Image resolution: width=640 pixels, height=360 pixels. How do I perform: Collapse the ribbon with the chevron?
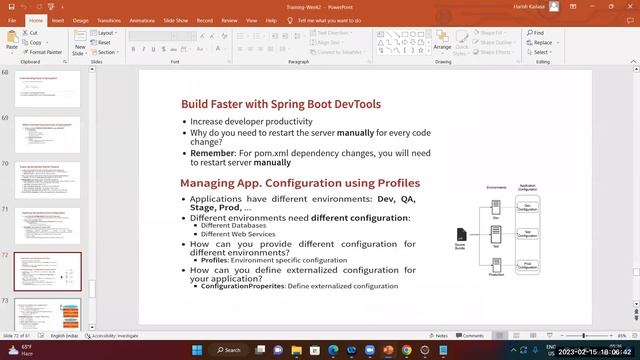[x=633, y=61]
